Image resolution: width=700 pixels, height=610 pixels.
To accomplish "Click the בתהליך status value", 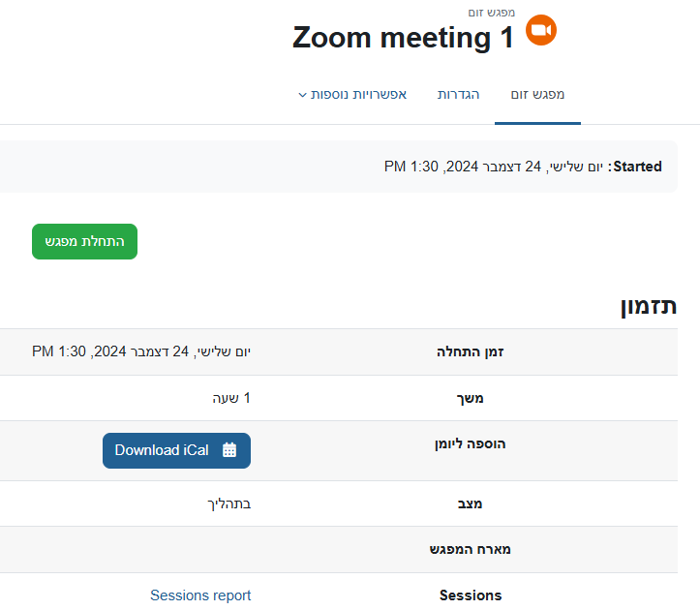I will (x=230, y=503).
